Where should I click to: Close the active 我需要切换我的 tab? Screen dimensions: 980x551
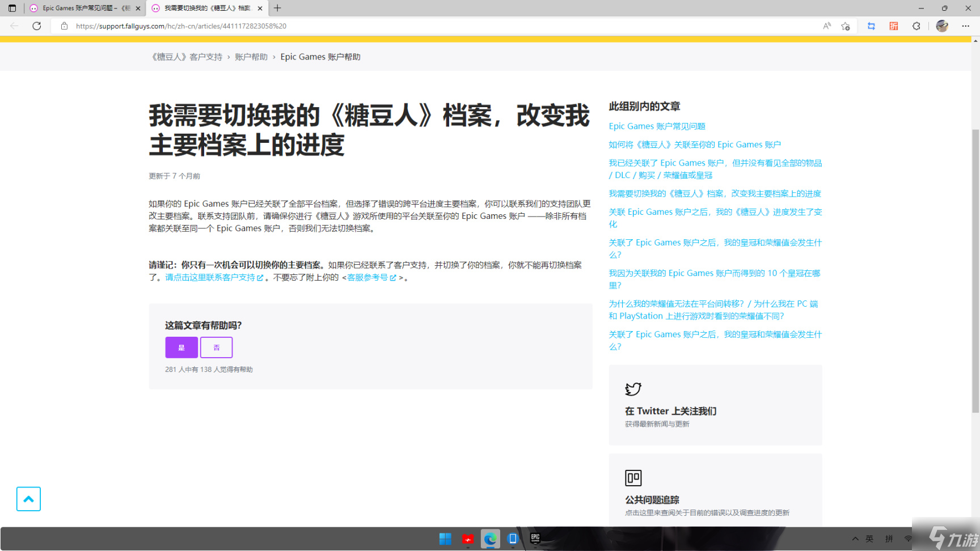260,9
